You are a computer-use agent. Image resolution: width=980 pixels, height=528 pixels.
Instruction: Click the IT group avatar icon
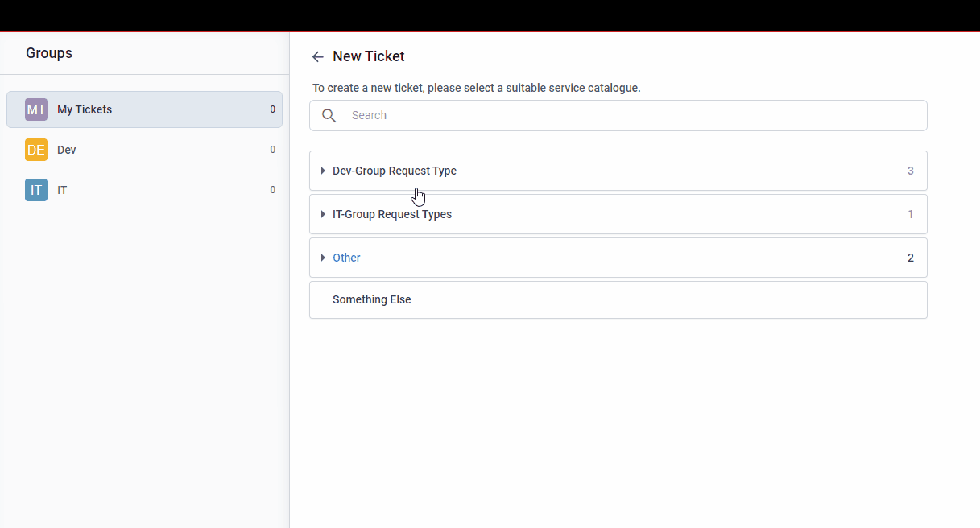36,190
